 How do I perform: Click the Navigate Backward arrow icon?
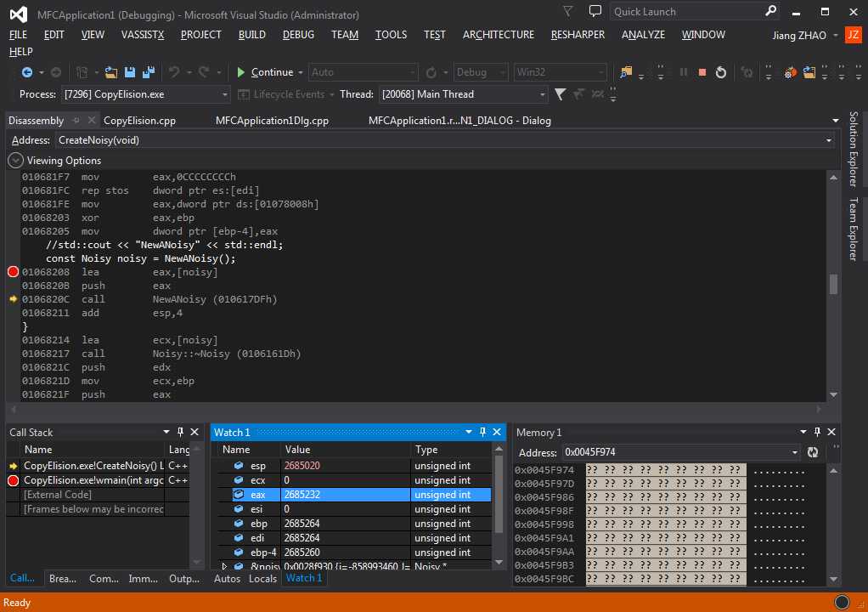[27, 72]
